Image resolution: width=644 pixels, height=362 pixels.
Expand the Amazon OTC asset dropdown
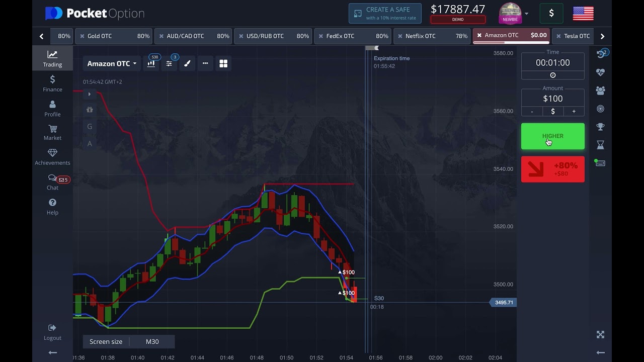click(x=112, y=63)
